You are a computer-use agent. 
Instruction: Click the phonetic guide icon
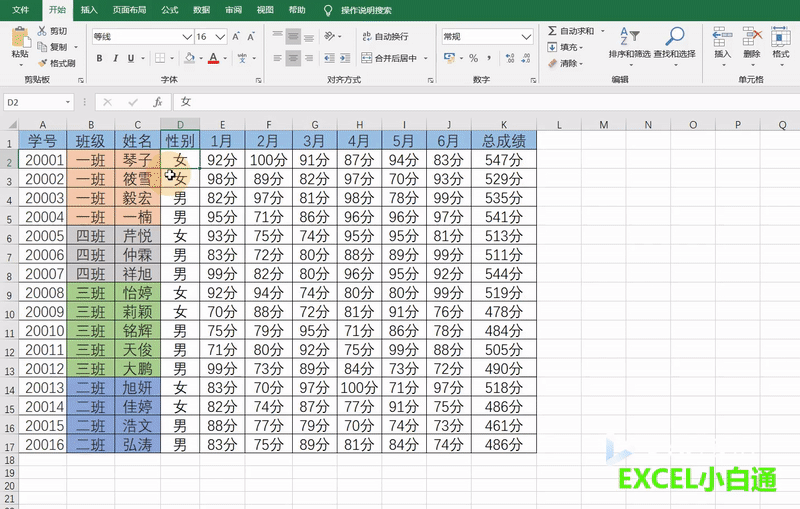click(x=242, y=58)
